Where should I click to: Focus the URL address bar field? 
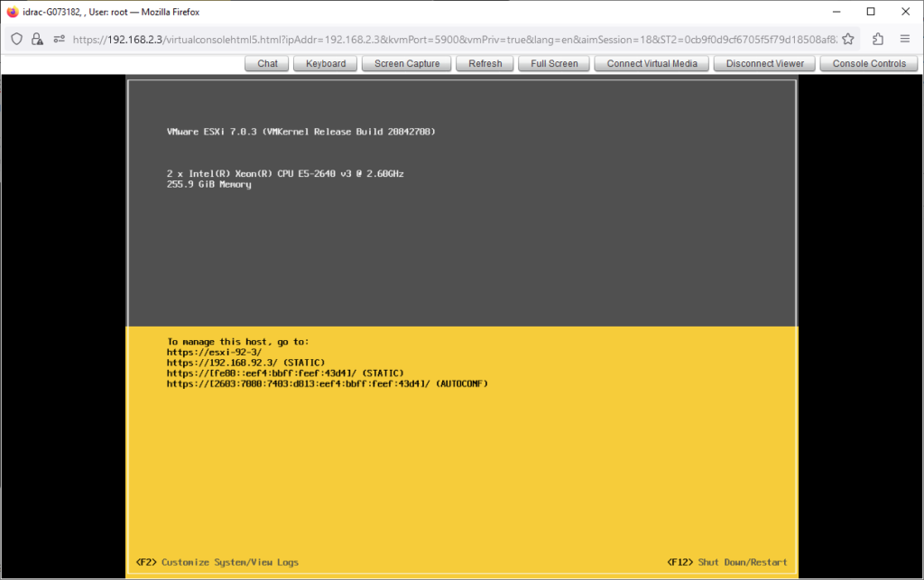click(x=451, y=39)
